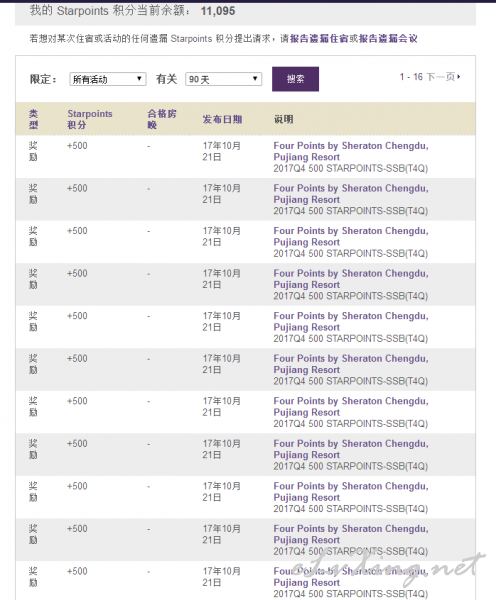The image size is (496, 600).
Task: Open tenth row Four Points Sheraton Chengdu link
Action: [x=351, y=534]
